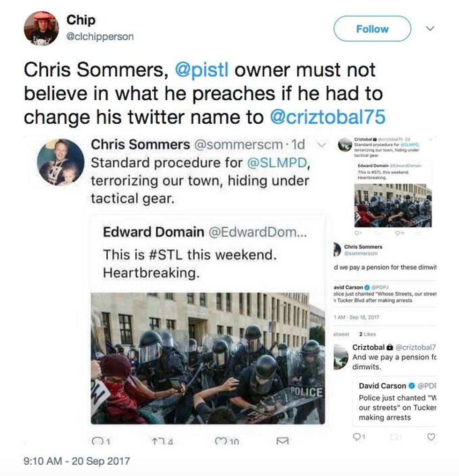Click the lock icon beside Criztobal's name
The image size is (459, 476).
pos(388,348)
